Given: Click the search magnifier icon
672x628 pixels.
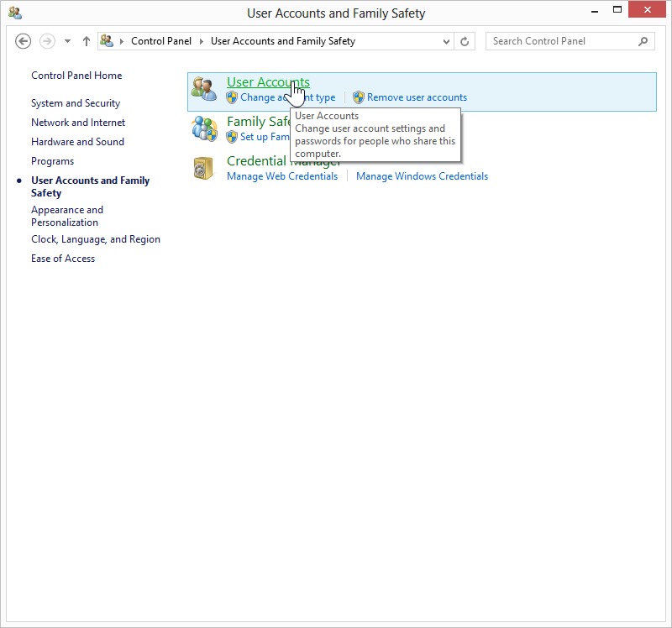Looking at the screenshot, I should click(x=643, y=41).
